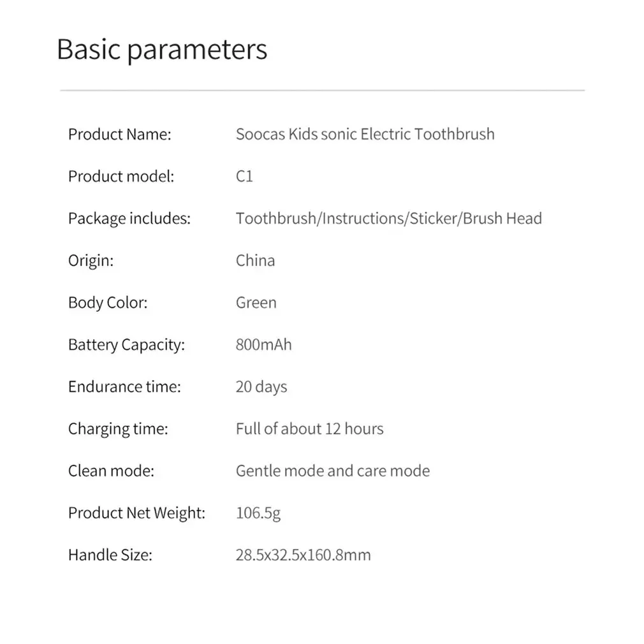Viewport: 644px width, 644px height.
Task: Click Soocas Kids sonic Electric Toothbrush text
Action: (x=365, y=135)
